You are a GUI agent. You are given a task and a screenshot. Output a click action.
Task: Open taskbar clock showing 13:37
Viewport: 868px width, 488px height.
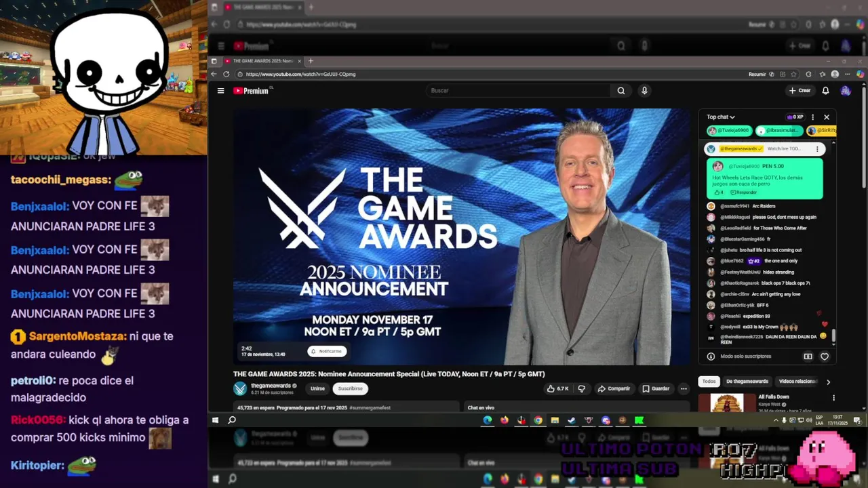click(837, 420)
